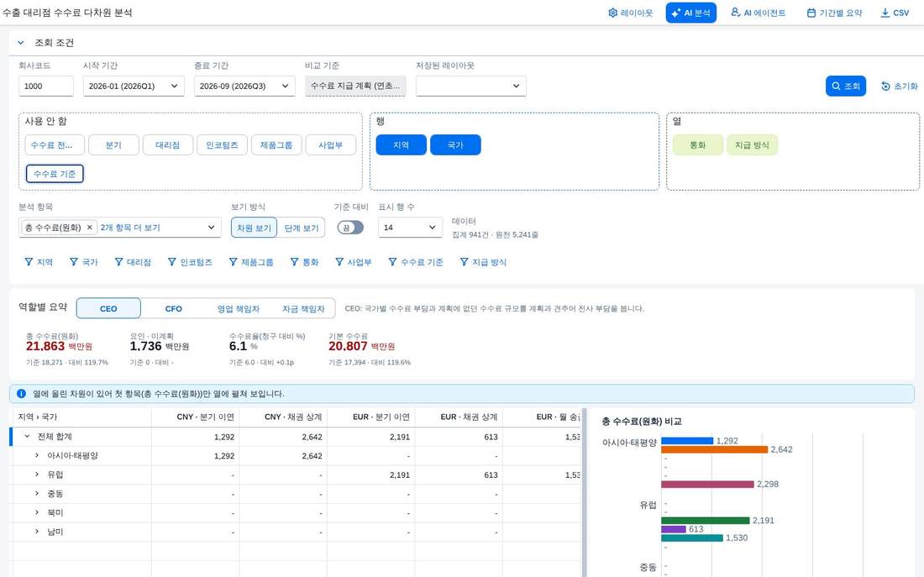
Task: Open the 저장된 레이아웃 dropdown
Action: coord(471,86)
